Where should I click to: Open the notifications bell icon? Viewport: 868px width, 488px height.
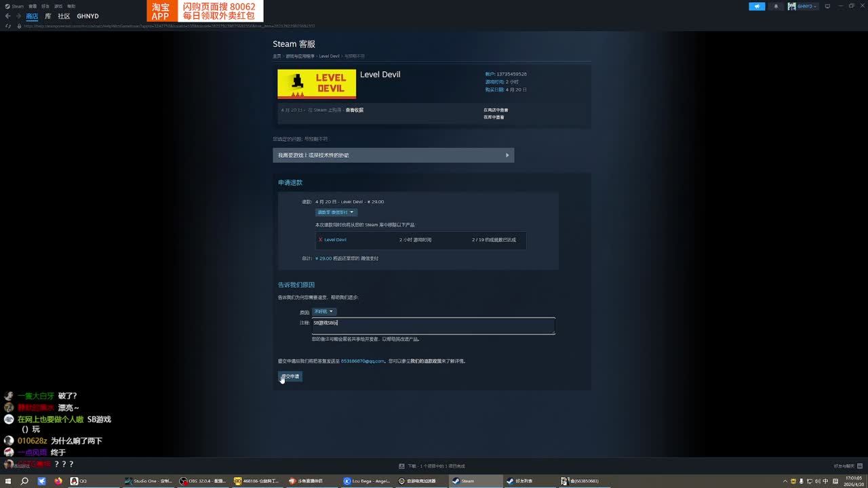[776, 6]
